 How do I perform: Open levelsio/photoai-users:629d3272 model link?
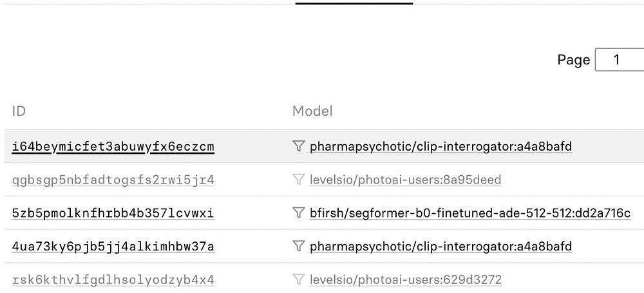coord(405,280)
